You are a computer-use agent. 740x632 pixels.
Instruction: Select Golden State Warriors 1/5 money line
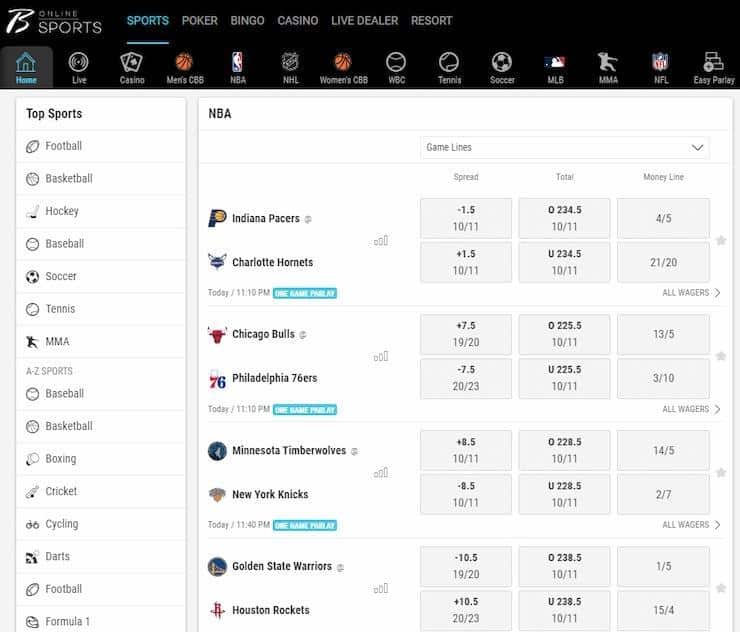click(663, 566)
